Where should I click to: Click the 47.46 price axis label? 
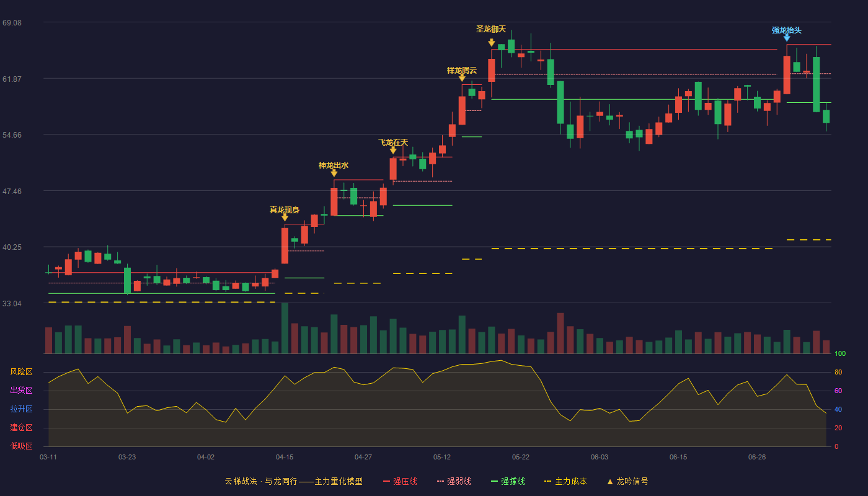pos(12,192)
